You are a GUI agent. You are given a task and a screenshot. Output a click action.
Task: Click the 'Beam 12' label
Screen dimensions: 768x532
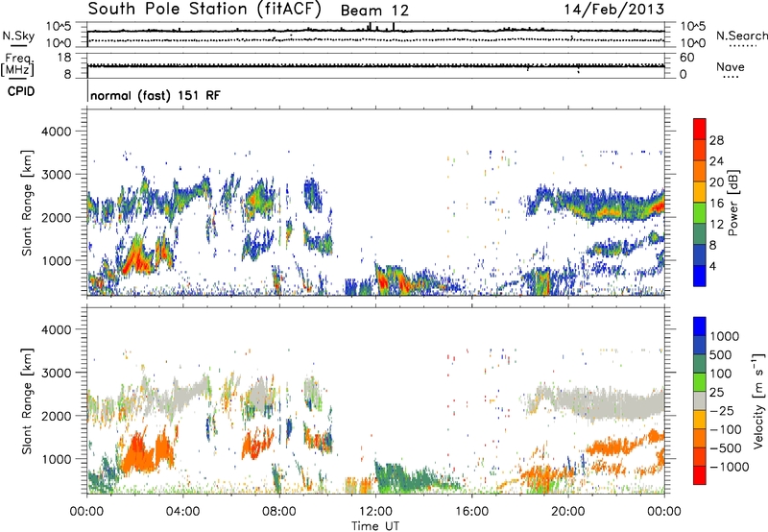pos(374,11)
